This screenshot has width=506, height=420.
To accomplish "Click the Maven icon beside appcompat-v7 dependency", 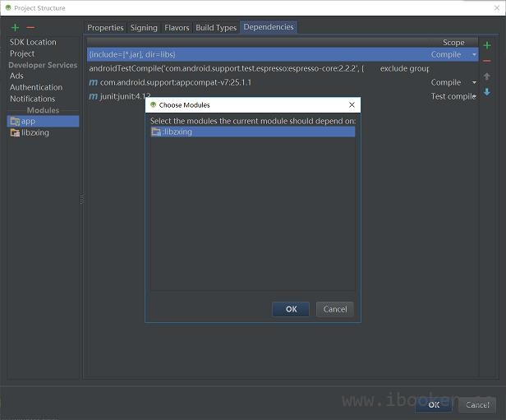I will 93,83.
